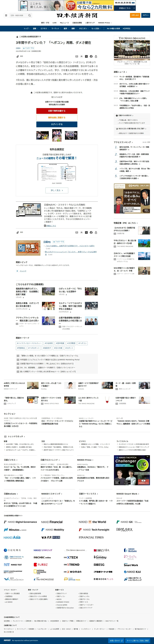Share to X, bottom icon row
Screen dimensions: 154x644
pos(86,232)
